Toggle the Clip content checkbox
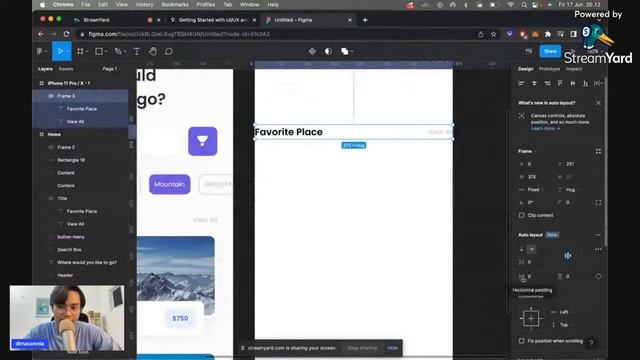640x360 pixels. 521,215
